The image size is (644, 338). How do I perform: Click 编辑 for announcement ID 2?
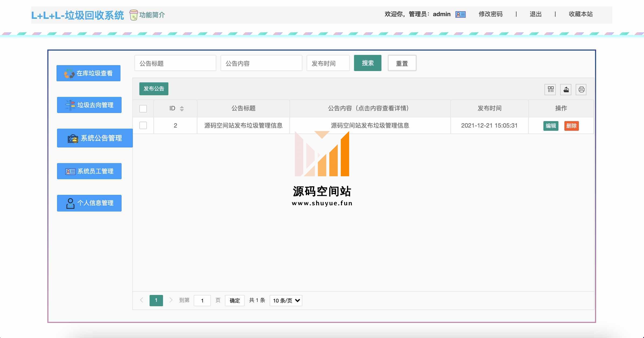click(x=551, y=126)
